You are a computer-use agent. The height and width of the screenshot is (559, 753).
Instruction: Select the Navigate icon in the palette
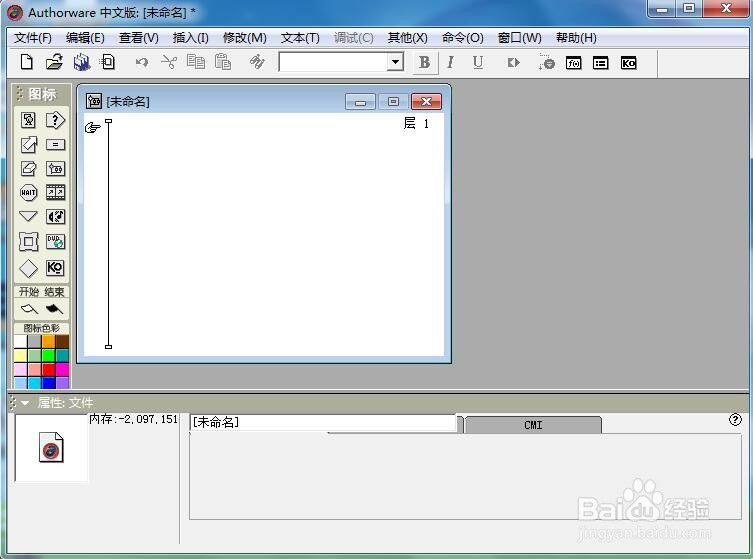point(28,216)
